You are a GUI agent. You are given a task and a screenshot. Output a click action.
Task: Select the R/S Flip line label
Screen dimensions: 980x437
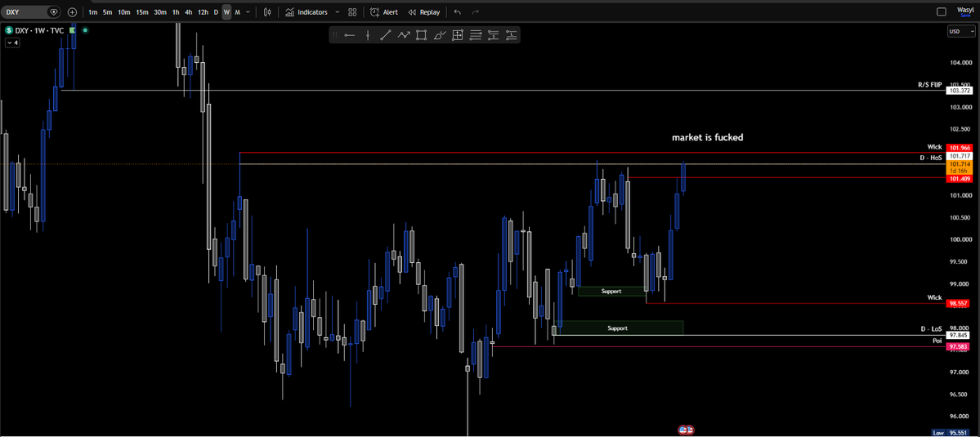tap(929, 84)
